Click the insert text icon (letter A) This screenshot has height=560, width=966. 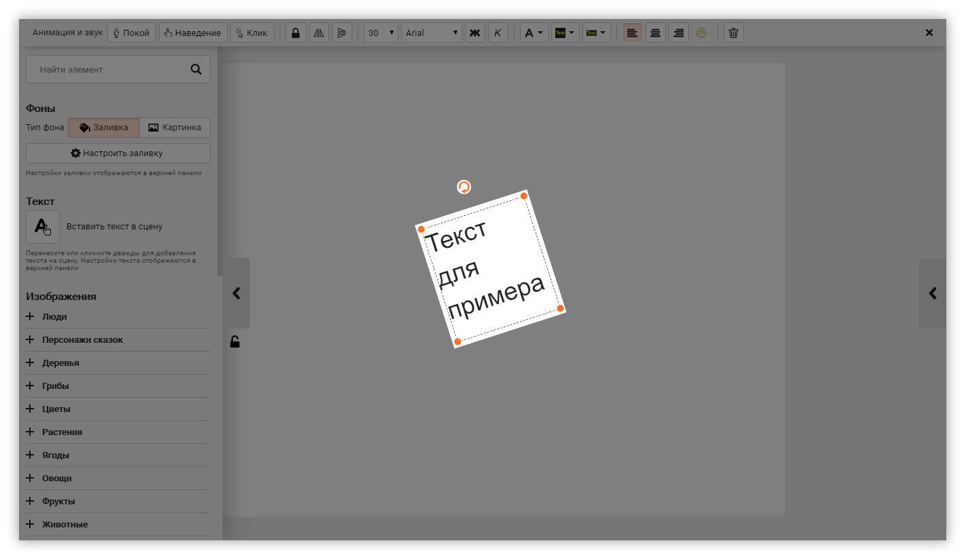coord(43,227)
